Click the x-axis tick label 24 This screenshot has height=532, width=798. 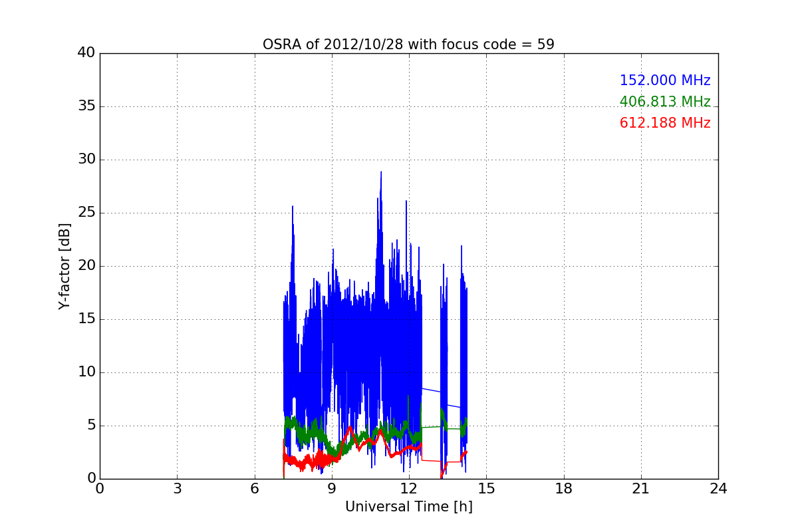[718, 489]
